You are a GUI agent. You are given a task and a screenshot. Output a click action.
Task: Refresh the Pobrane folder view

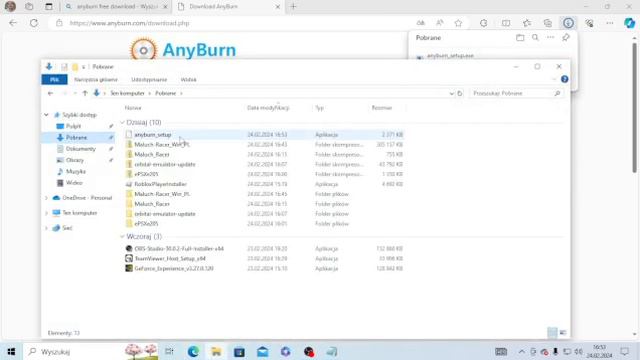click(x=460, y=93)
